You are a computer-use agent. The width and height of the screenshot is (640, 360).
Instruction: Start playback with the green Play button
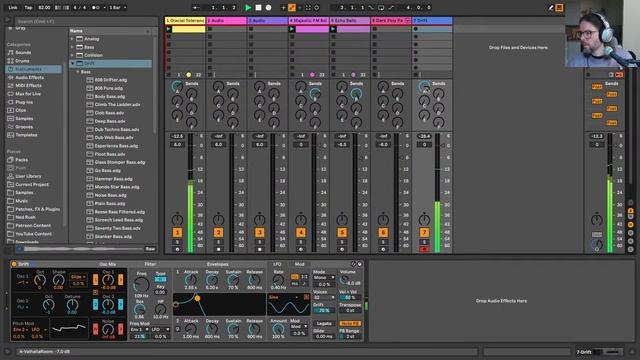[x=248, y=7]
